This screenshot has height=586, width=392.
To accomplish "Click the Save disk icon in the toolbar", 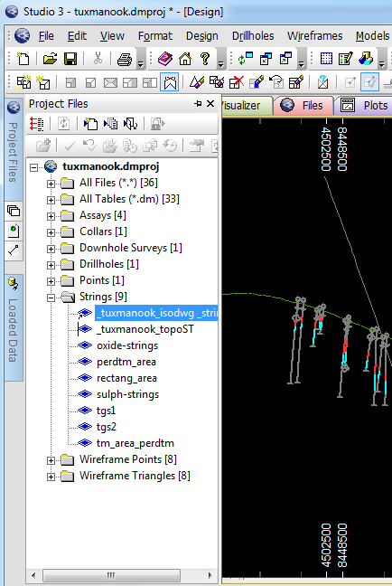I will click(70, 59).
